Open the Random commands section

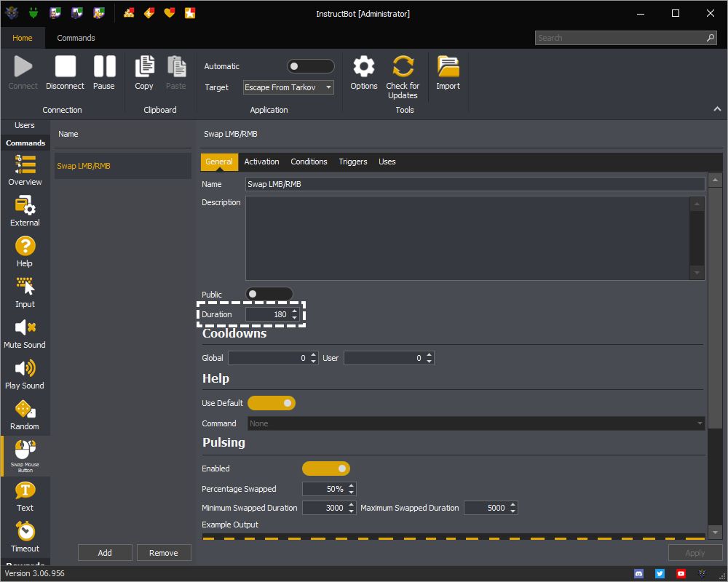25,415
